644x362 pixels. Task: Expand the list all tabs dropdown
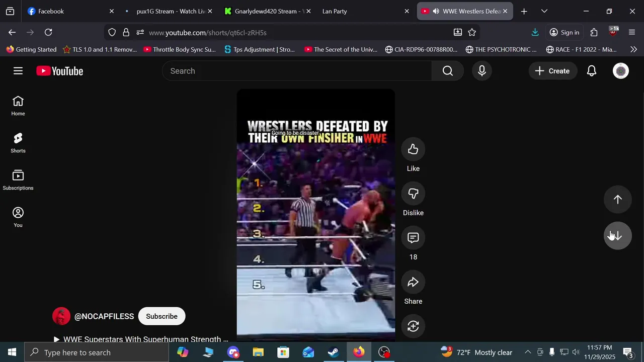click(544, 11)
